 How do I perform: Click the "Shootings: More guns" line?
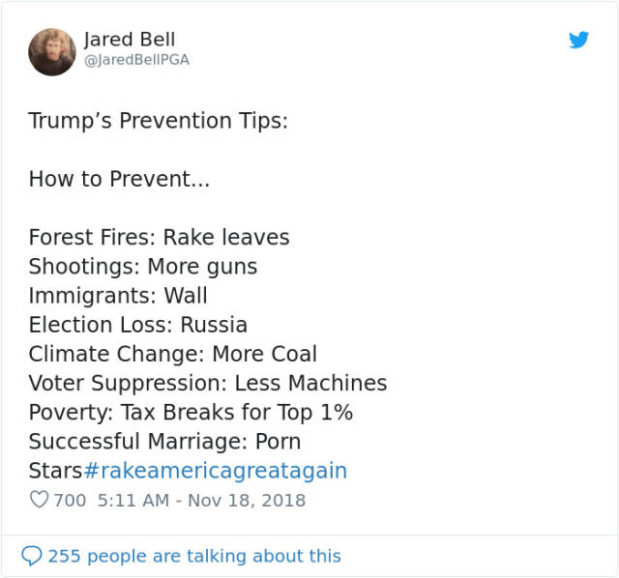(x=143, y=267)
